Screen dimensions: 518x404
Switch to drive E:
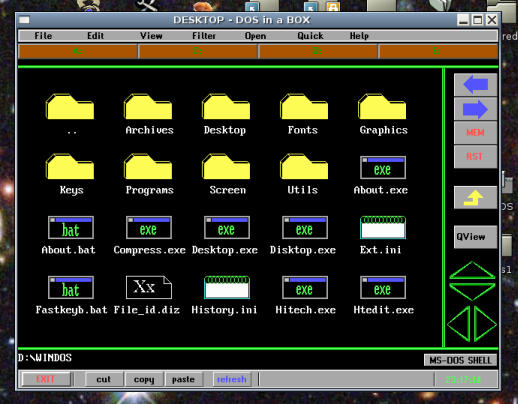[438, 51]
